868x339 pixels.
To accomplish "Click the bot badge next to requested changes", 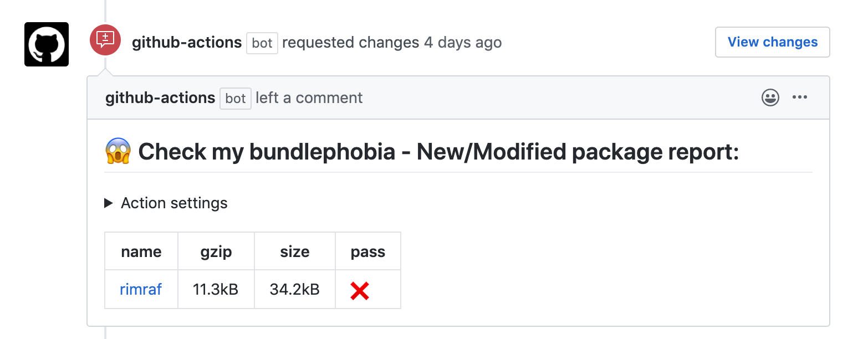I will 262,43.
